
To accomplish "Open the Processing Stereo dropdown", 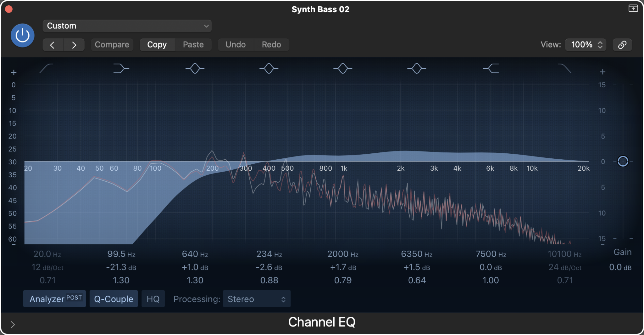I will pyautogui.click(x=256, y=298).
